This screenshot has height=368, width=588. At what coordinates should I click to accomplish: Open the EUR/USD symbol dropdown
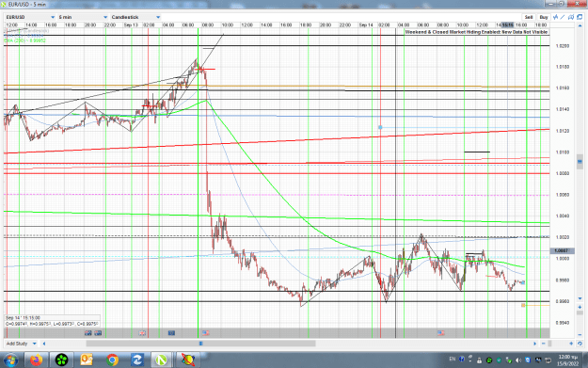(x=30, y=17)
